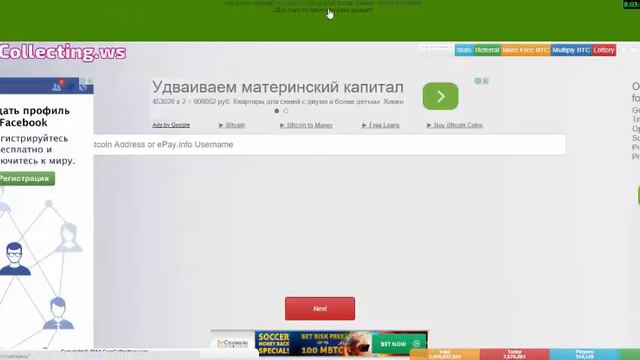Click the blue Players counter in status bar
This screenshot has width=640, height=360.
click(x=584, y=354)
